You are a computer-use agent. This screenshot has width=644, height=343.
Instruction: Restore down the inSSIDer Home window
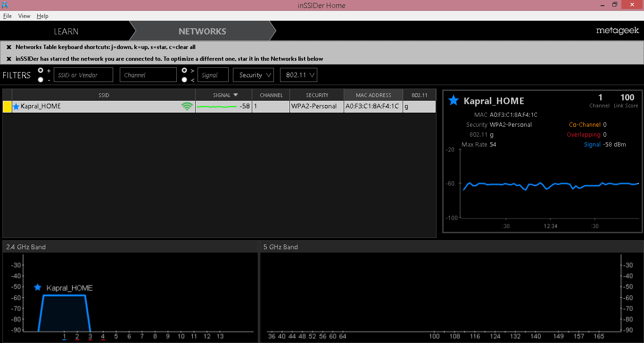tap(614, 5)
